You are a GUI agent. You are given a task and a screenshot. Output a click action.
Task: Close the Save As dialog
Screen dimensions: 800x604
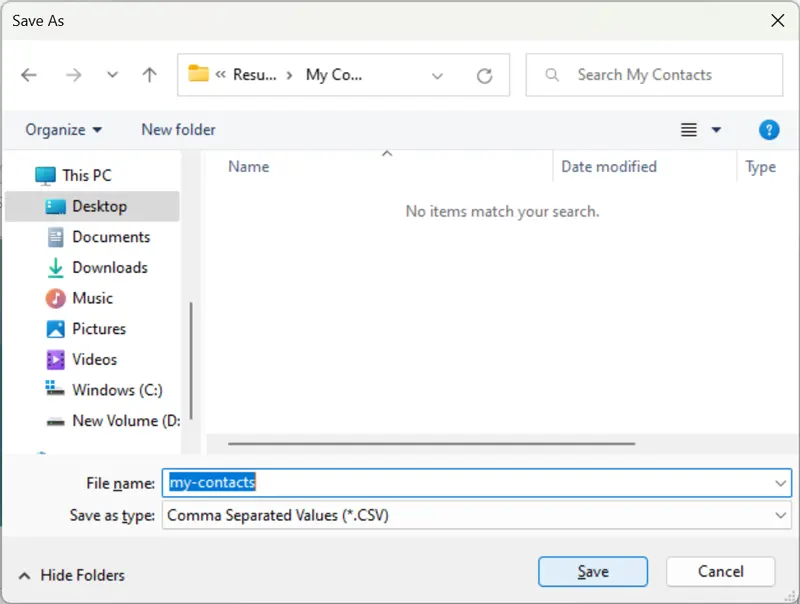[x=778, y=20]
